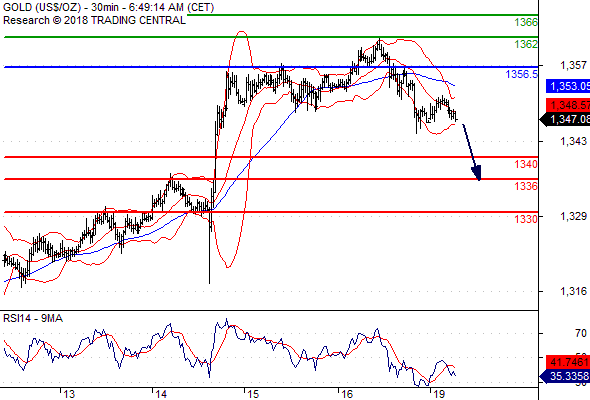Select the blue 1356.5 pivot level label

[522, 74]
